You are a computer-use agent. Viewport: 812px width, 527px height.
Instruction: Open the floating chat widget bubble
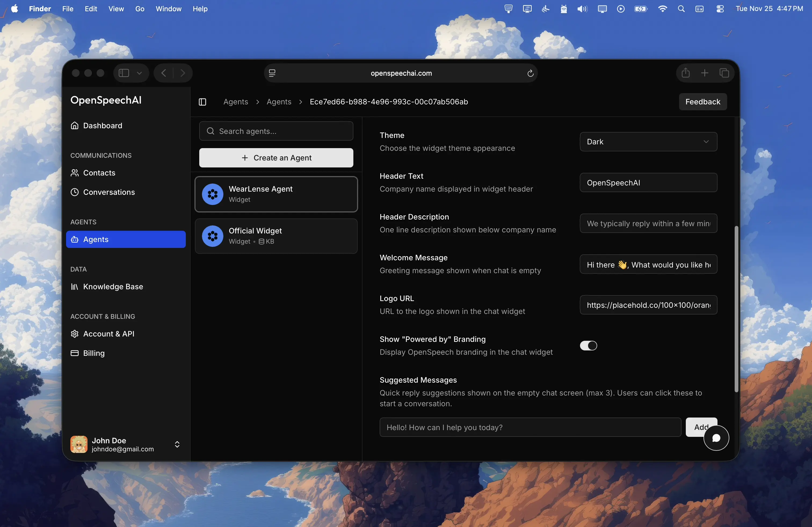tap(716, 438)
